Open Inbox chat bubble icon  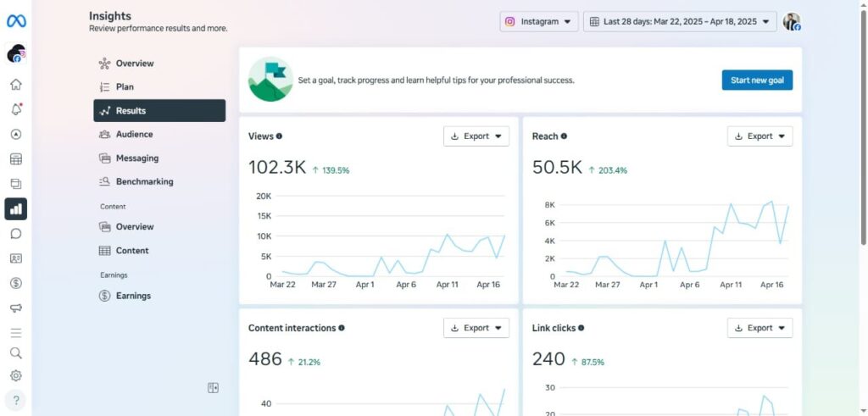pyautogui.click(x=16, y=234)
